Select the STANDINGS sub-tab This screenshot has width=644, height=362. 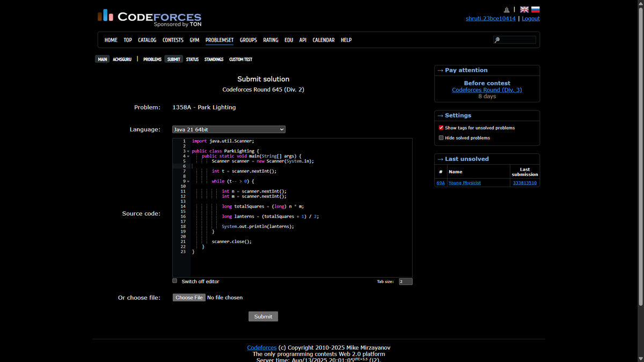tap(214, 59)
